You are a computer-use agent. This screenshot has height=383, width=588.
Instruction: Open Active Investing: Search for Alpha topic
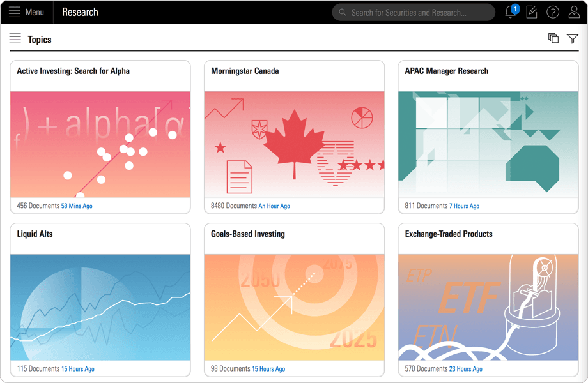pyautogui.click(x=73, y=71)
